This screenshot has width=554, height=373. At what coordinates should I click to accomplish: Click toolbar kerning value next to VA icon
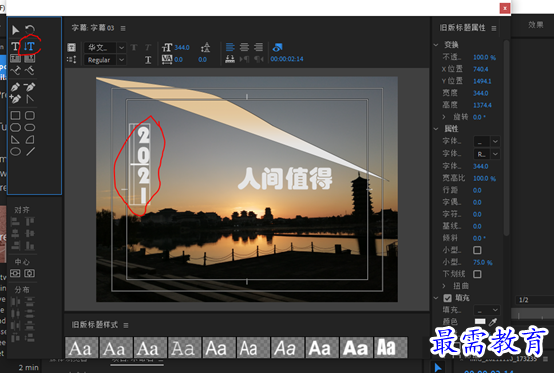[178, 60]
